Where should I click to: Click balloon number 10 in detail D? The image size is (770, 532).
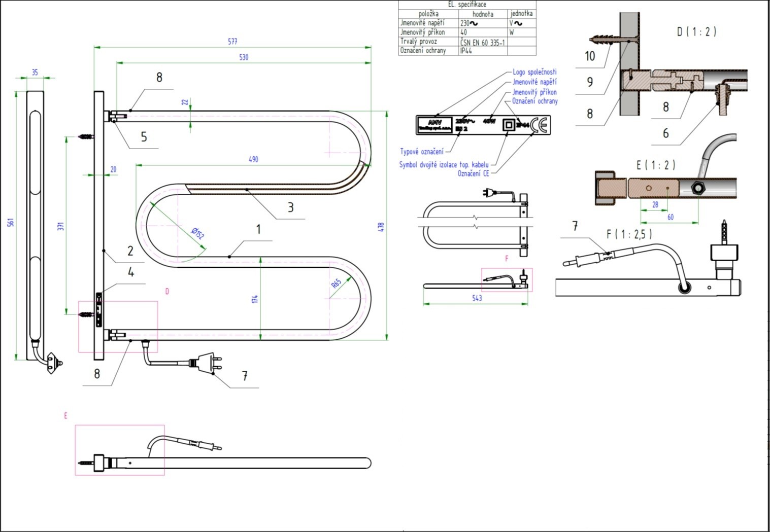click(589, 56)
